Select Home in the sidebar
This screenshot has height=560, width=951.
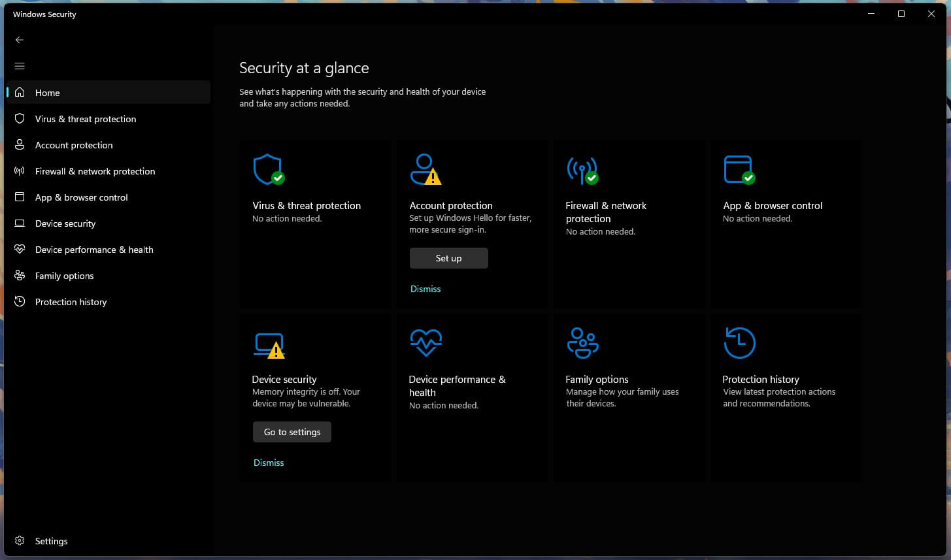[x=108, y=92]
